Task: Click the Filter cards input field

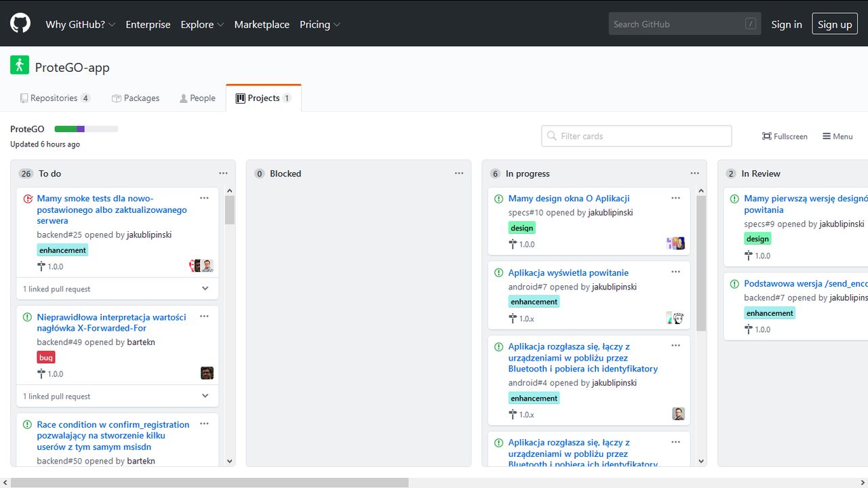Action: (x=636, y=136)
